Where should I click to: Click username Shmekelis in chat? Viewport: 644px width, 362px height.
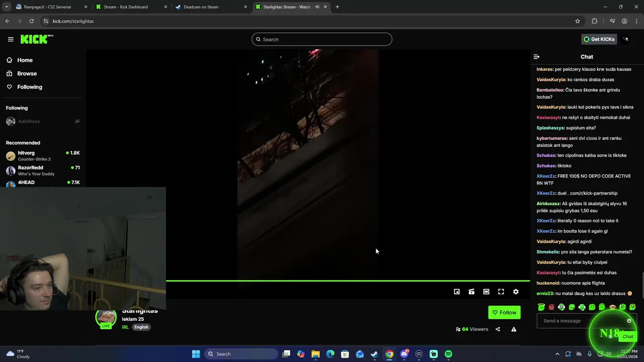coord(548,252)
